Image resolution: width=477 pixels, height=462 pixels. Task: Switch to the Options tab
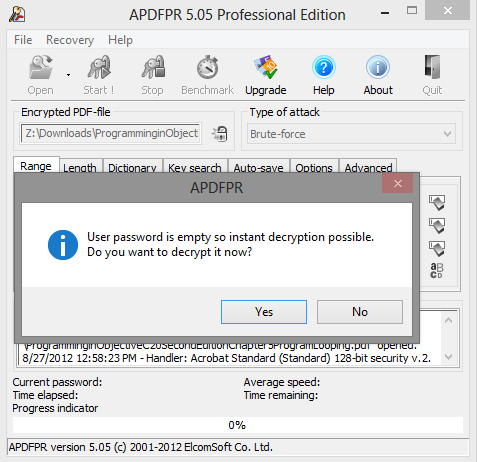pyautogui.click(x=314, y=167)
